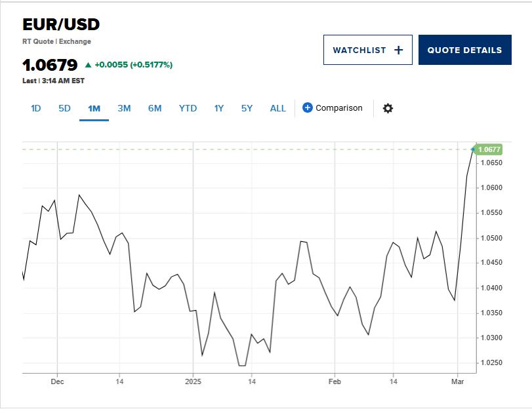Click the green 1.0677 price tag
This screenshot has width=532, height=409.
click(489, 149)
